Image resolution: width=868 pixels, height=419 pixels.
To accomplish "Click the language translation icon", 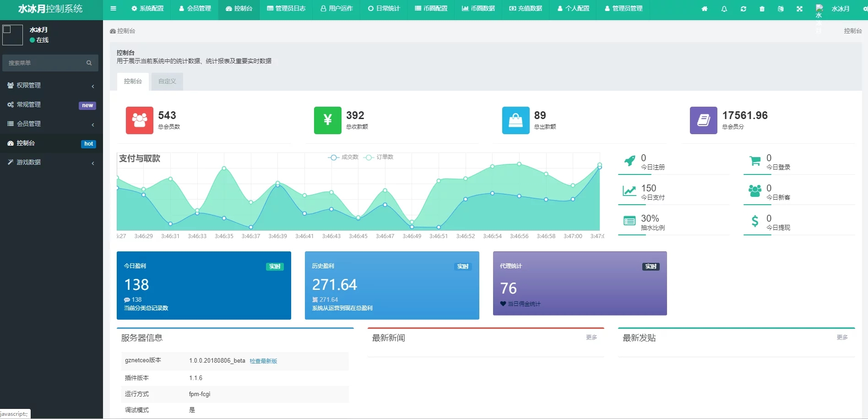I will click(x=781, y=9).
